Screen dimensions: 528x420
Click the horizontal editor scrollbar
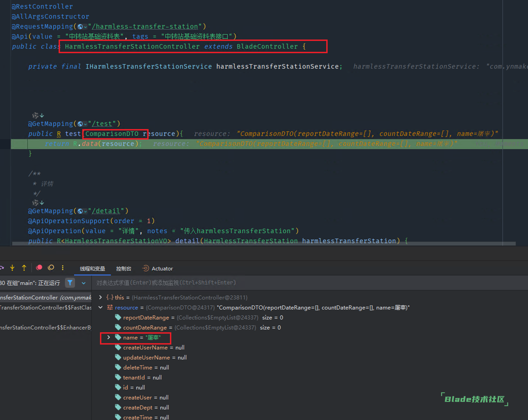(264, 244)
